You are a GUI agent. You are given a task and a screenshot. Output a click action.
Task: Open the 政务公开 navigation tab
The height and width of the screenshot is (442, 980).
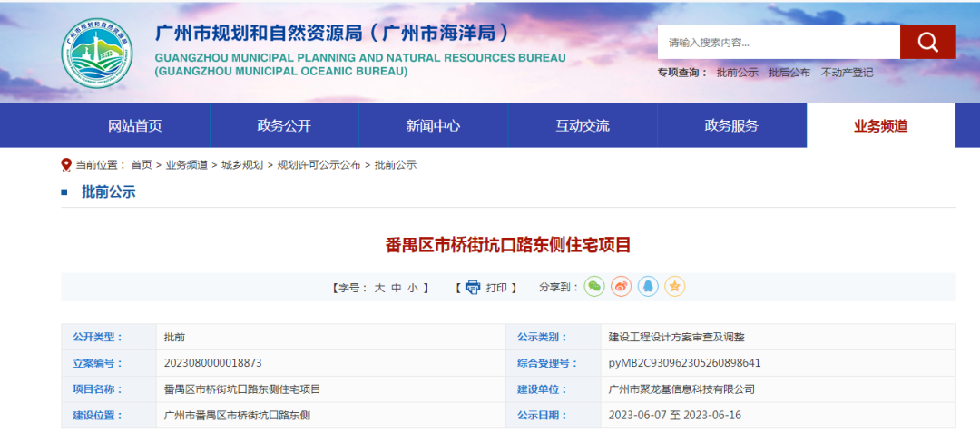pos(284,125)
